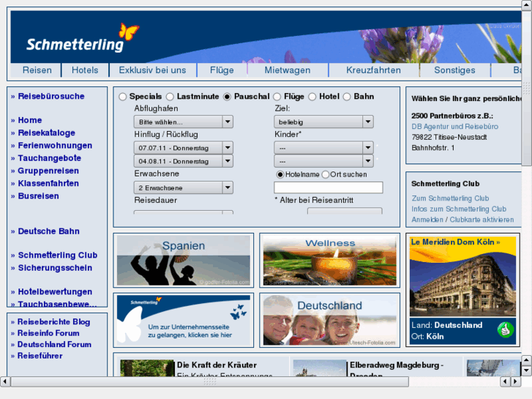Click the page scroll up arrow
Image resolution: width=532 pixels, height=399 pixels.
(x=527, y=5)
